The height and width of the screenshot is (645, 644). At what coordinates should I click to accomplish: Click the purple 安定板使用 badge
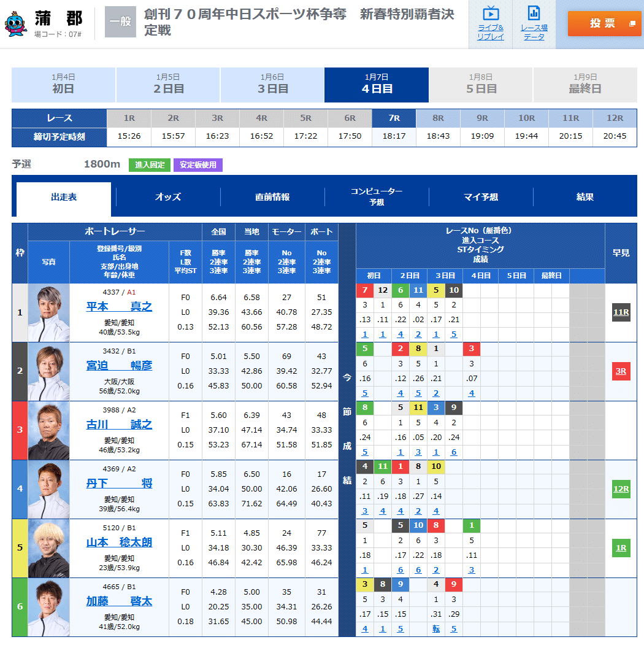(197, 165)
